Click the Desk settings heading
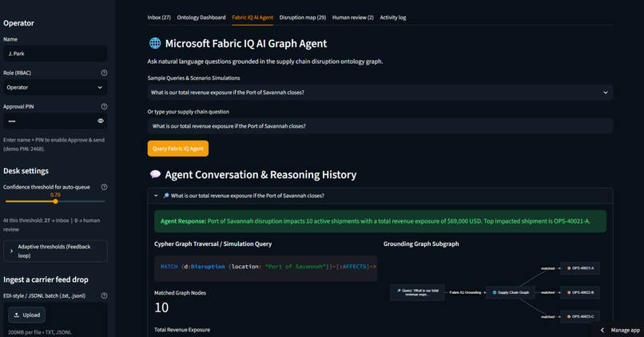 (26, 171)
